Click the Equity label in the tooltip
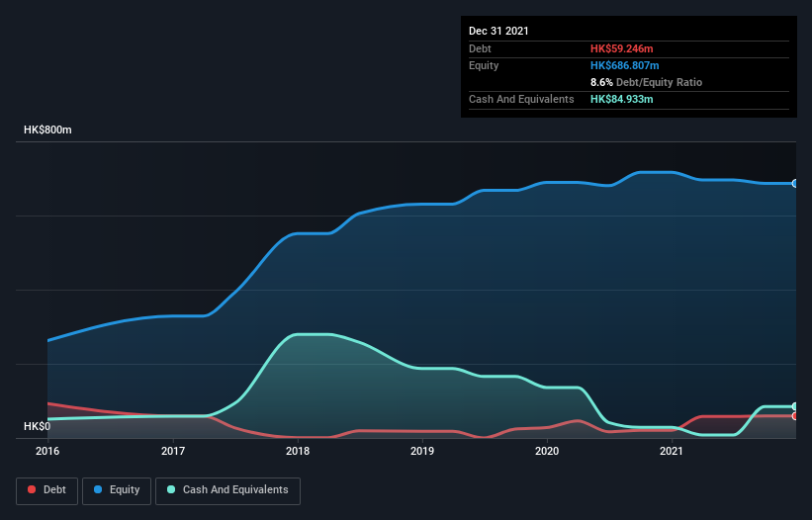The height and width of the screenshot is (520, 812). tap(484, 65)
